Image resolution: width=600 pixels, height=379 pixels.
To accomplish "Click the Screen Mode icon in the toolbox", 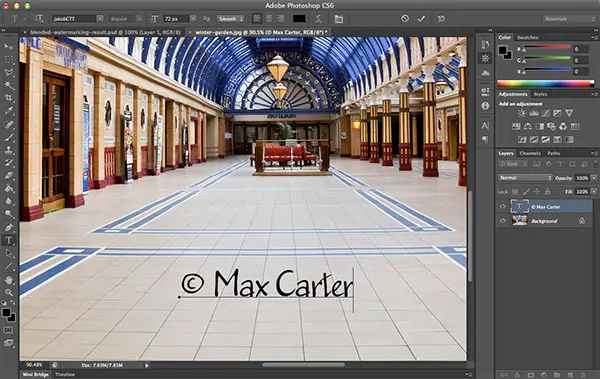I will coord(8,343).
